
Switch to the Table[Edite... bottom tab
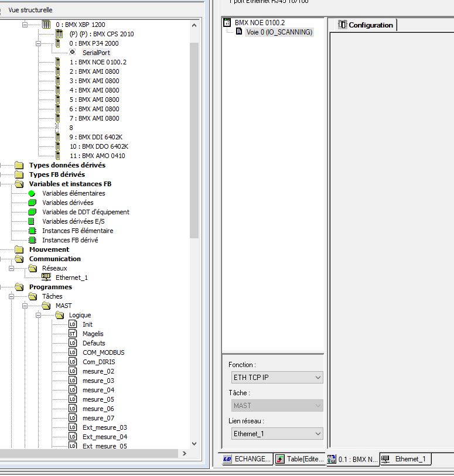[299, 460]
